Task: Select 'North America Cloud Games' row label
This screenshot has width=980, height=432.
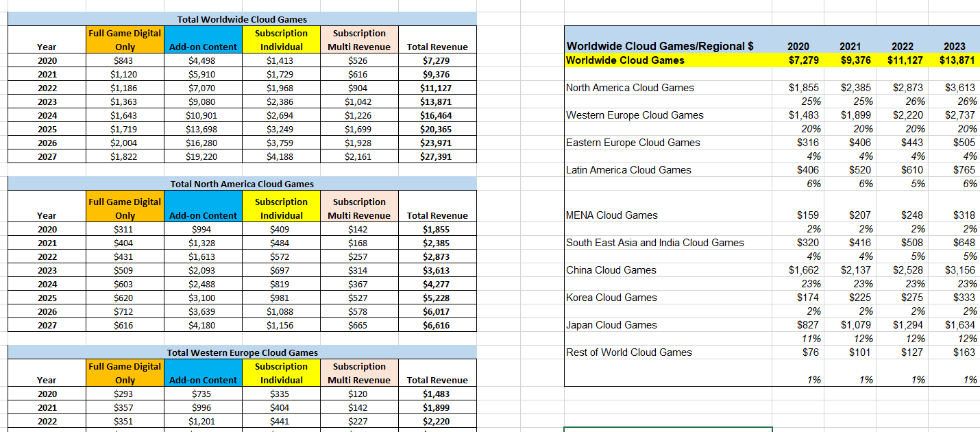Action: pyautogui.click(x=668, y=88)
